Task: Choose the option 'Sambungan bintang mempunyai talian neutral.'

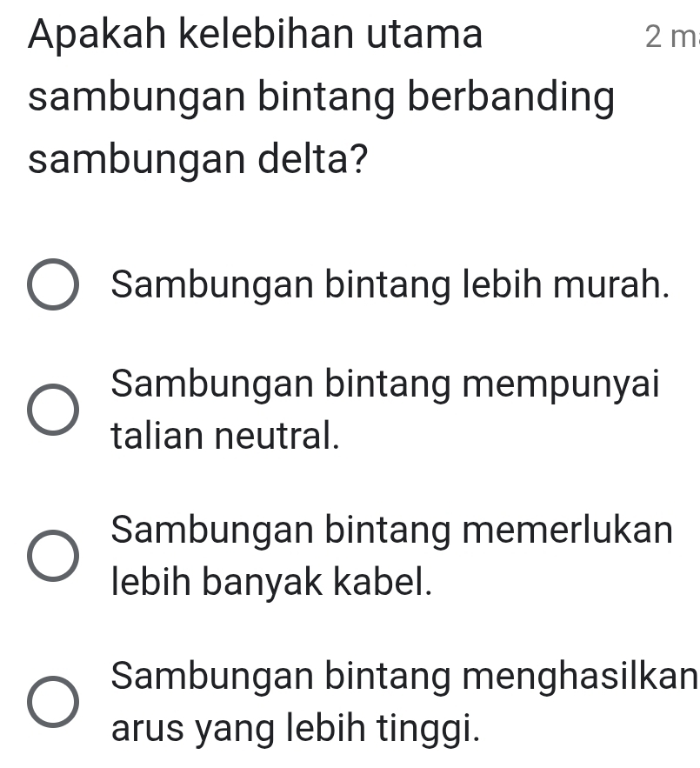Action: coord(54,407)
